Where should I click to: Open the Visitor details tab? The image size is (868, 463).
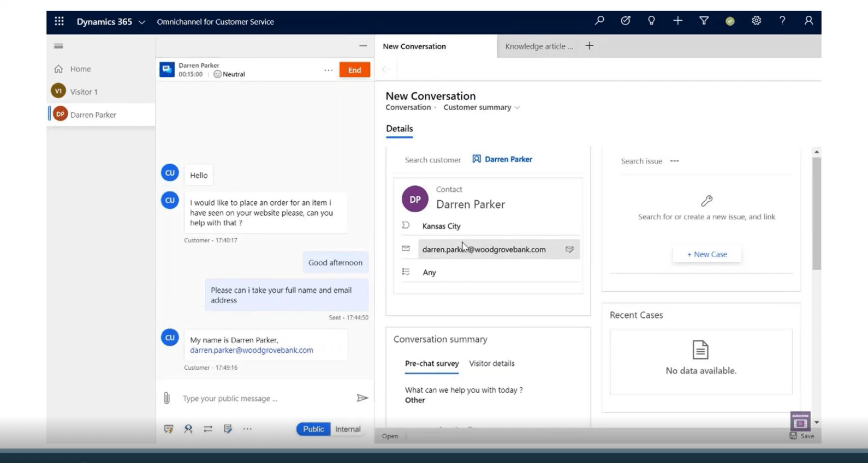pyautogui.click(x=492, y=363)
